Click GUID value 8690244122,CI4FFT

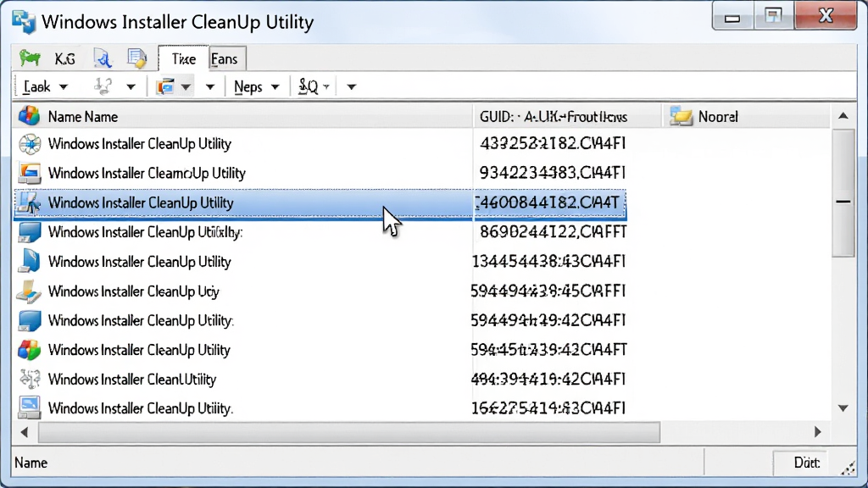pyautogui.click(x=553, y=232)
